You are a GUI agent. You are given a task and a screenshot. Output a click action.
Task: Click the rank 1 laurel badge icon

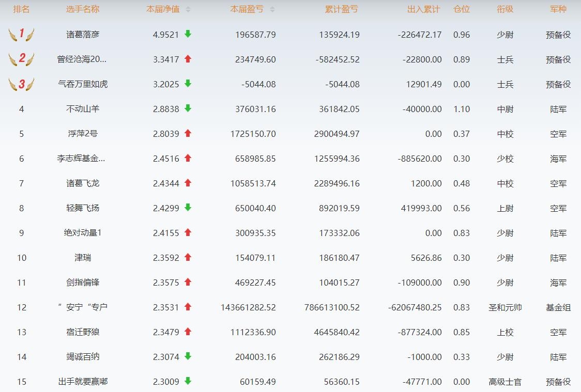[x=21, y=35]
